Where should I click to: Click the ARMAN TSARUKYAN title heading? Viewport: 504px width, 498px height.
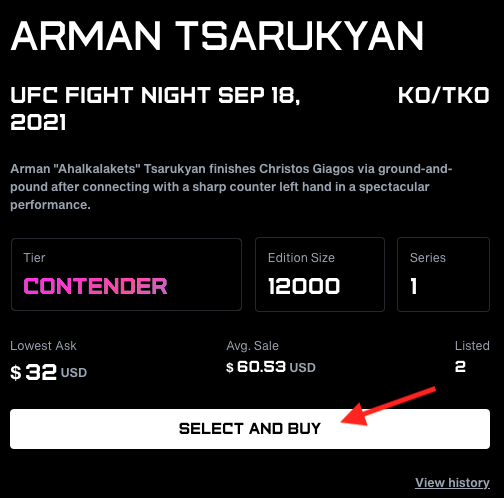coord(217,36)
